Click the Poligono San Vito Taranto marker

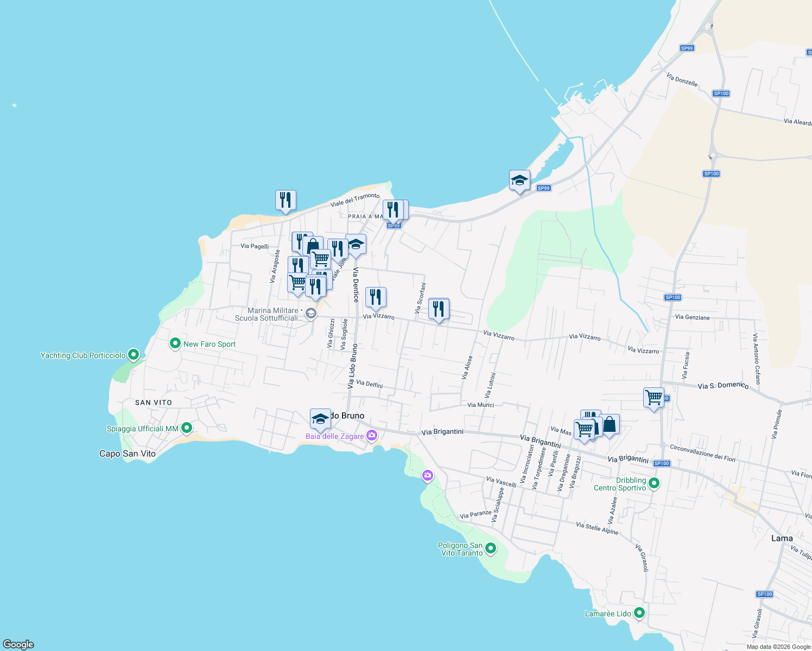pyautogui.click(x=490, y=548)
